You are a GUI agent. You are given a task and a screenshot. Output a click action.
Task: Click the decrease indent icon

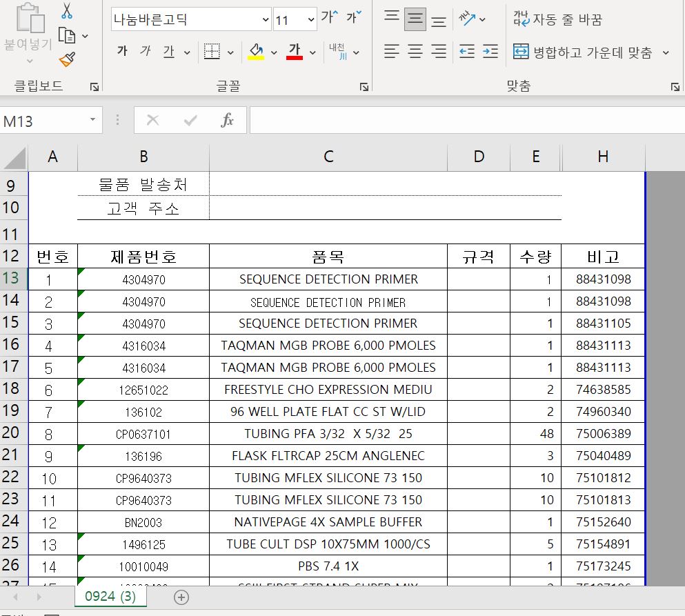(x=467, y=52)
